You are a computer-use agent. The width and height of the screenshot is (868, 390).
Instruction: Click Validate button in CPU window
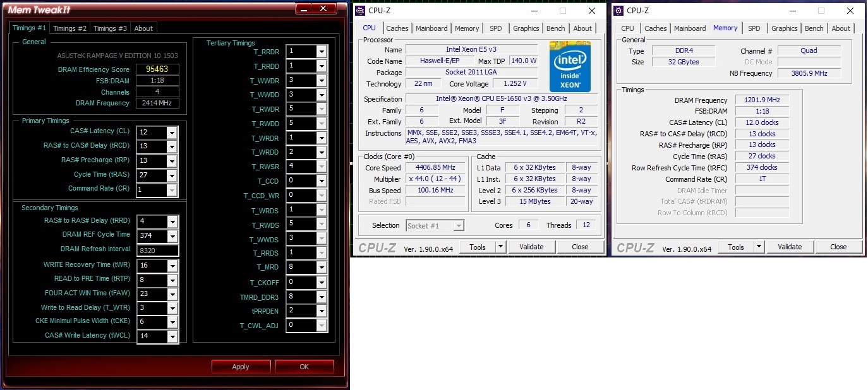[531, 247]
